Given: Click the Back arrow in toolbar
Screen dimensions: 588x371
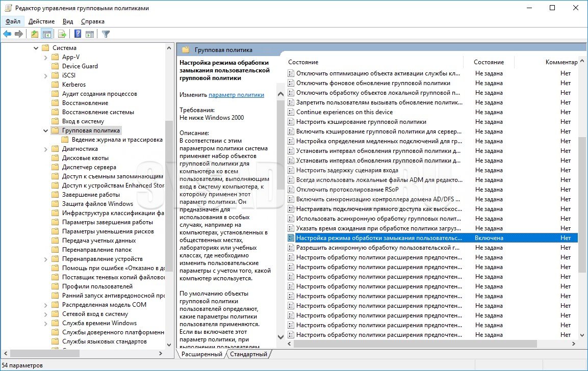Looking at the screenshot, I should click(x=7, y=34).
